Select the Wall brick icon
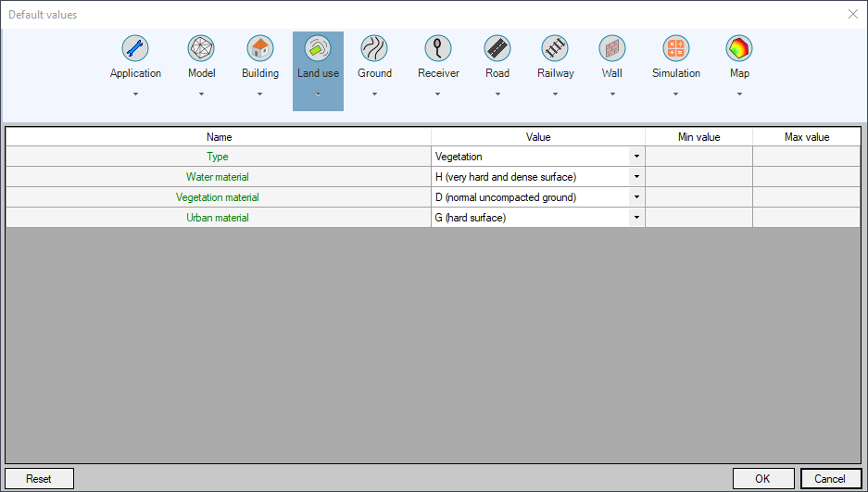868x492 pixels. coord(611,49)
